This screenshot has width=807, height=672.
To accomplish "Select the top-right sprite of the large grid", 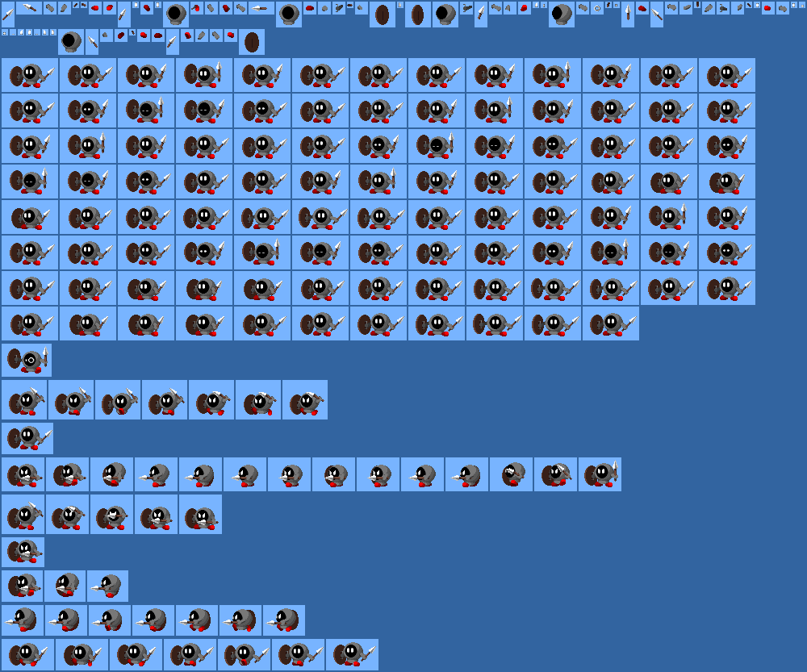I will 727,75.
